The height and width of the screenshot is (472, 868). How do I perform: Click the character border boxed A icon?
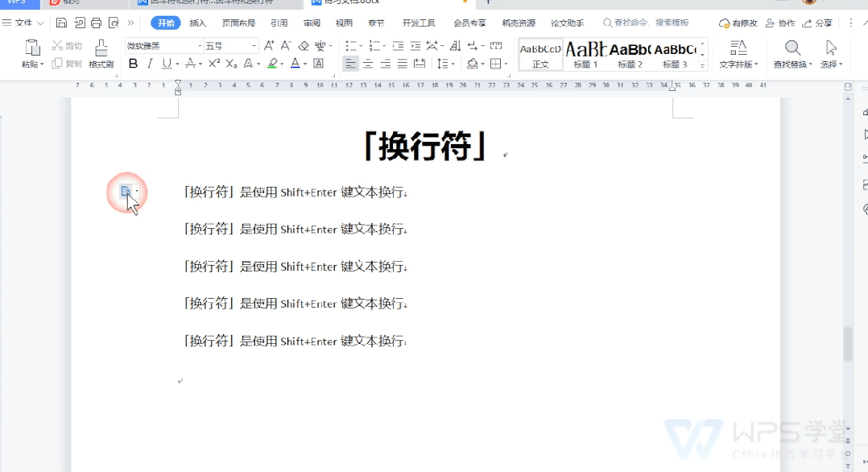click(318, 64)
